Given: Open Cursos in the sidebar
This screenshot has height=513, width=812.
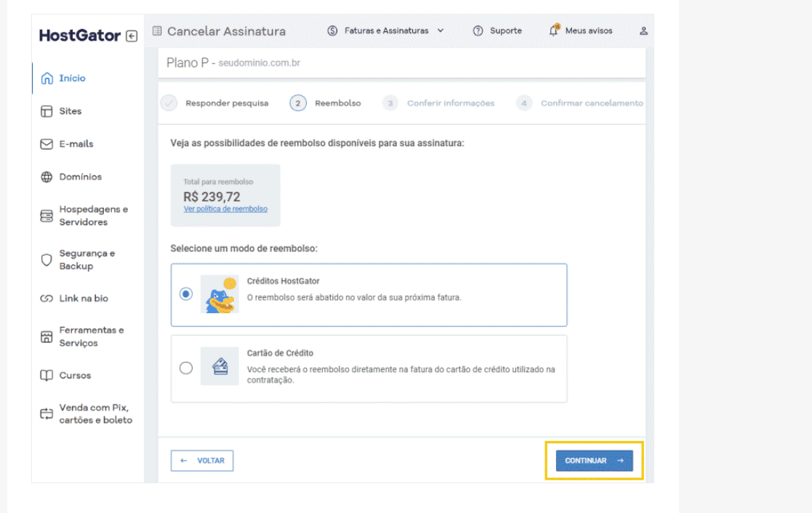Looking at the screenshot, I should pyautogui.click(x=75, y=376).
